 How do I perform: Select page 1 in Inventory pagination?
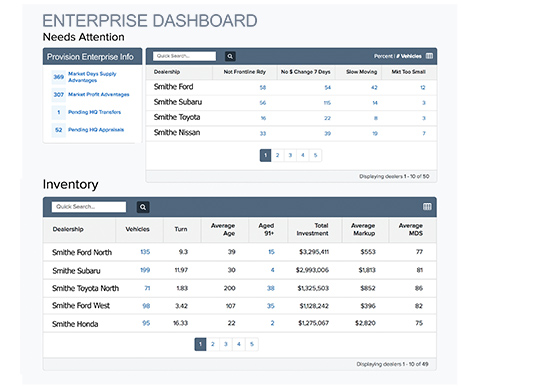200,344
